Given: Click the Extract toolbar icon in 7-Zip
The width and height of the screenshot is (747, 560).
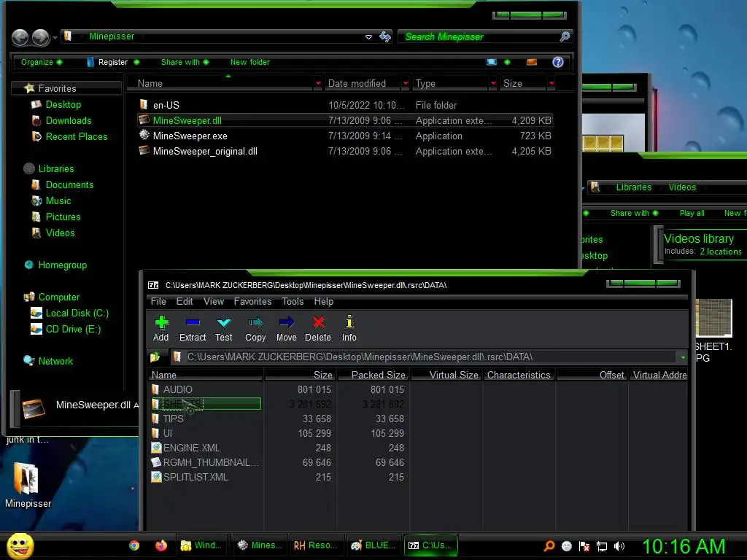Looking at the screenshot, I should pos(193,328).
